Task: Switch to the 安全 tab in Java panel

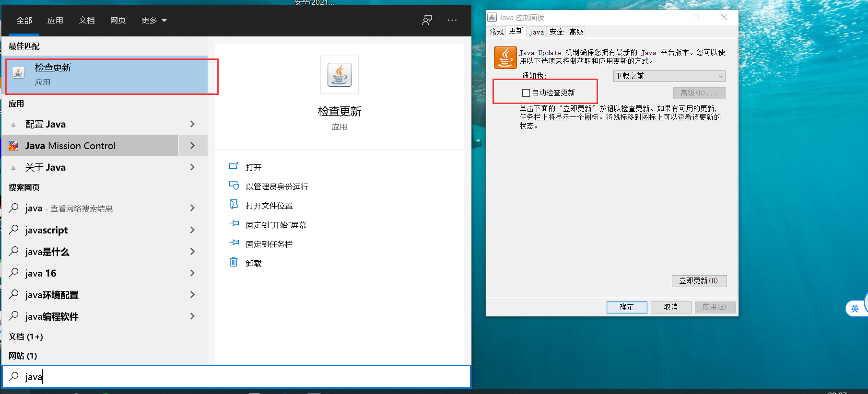Action: [x=556, y=32]
